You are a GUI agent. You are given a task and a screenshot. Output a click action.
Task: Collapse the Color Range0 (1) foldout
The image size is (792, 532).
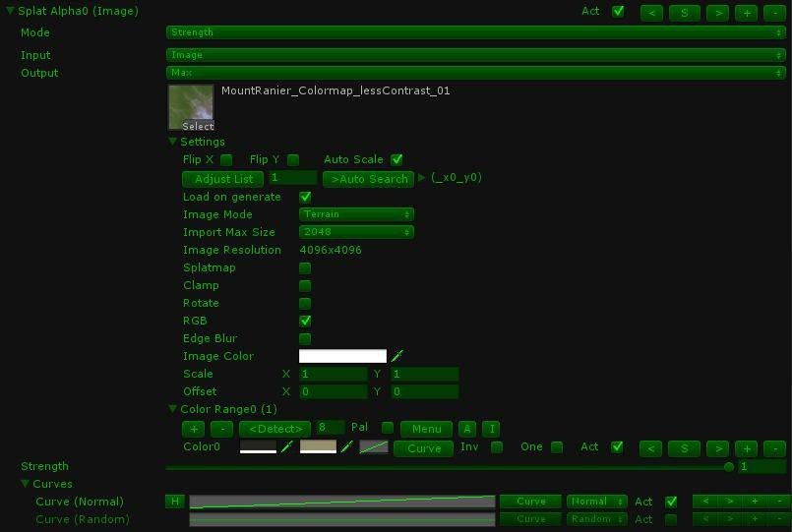pos(173,409)
